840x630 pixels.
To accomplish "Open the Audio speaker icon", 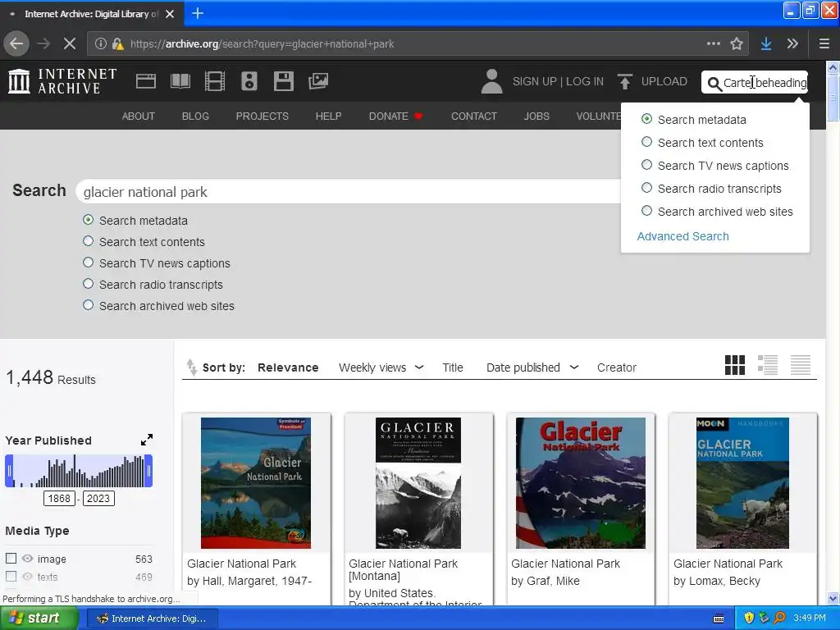I will 249,81.
